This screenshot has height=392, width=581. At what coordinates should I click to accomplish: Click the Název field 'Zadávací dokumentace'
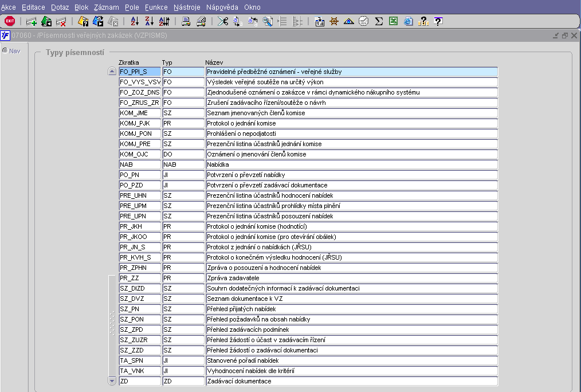pos(352,381)
